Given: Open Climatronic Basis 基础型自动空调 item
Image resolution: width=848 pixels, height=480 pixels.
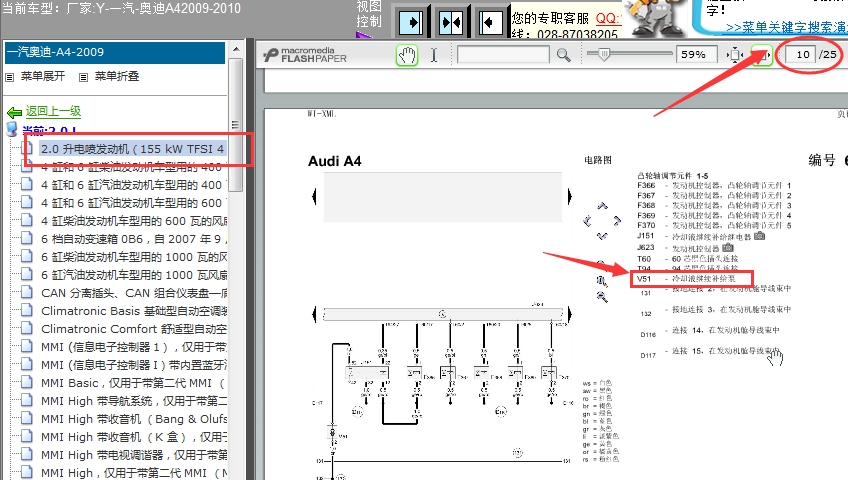Looking at the screenshot, I should point(134,311).
